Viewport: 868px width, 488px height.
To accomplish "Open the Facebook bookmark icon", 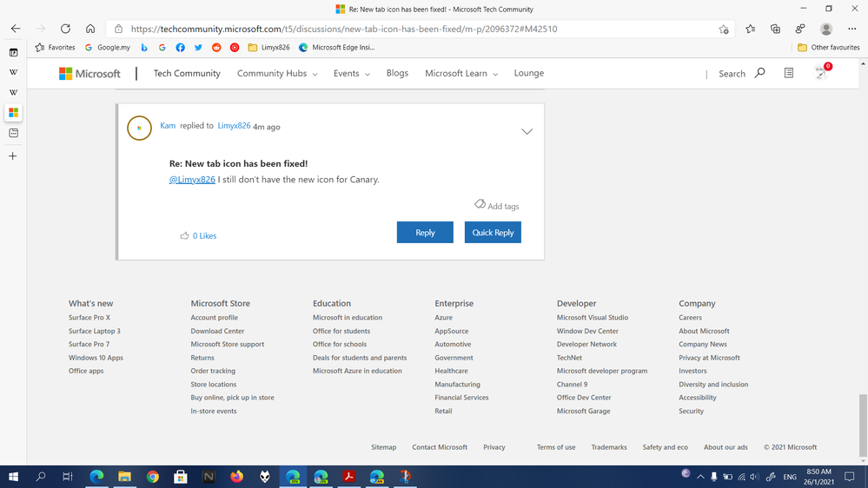I will pyautogui.click(x=180, y=48).
